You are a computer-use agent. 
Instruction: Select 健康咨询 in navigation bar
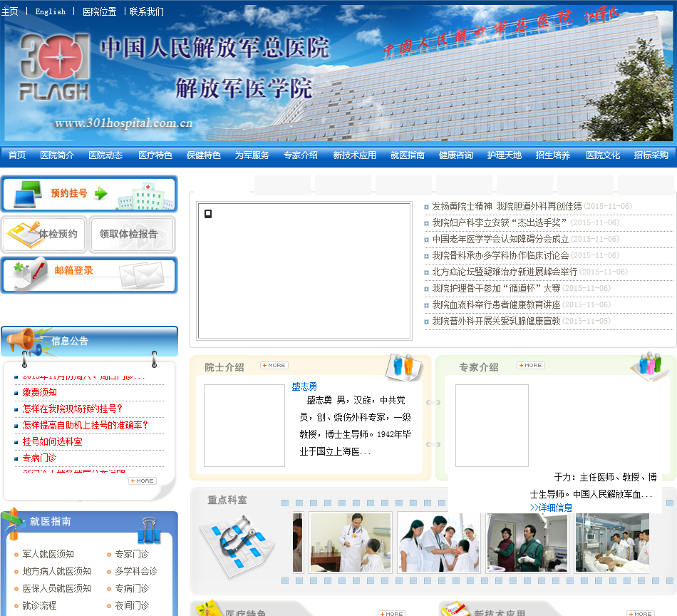(x=456, y=155)
